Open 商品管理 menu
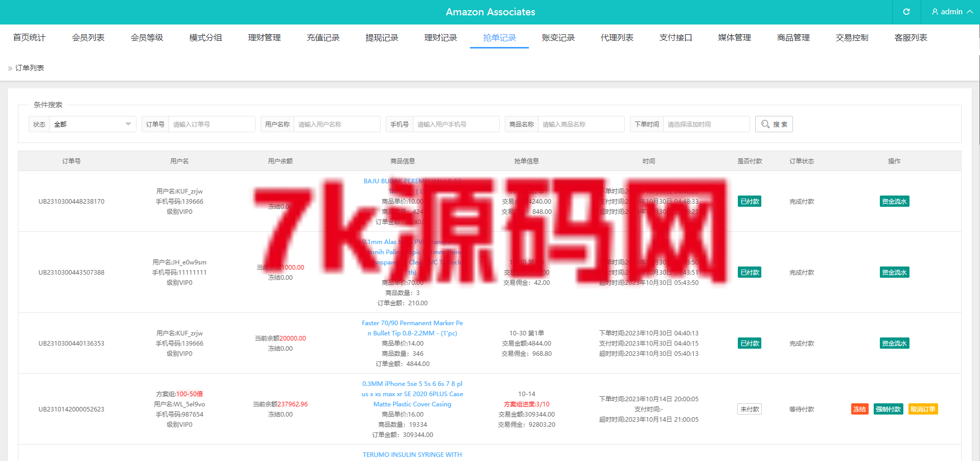Screen dimensions: 980x461 tap(794, 37)
